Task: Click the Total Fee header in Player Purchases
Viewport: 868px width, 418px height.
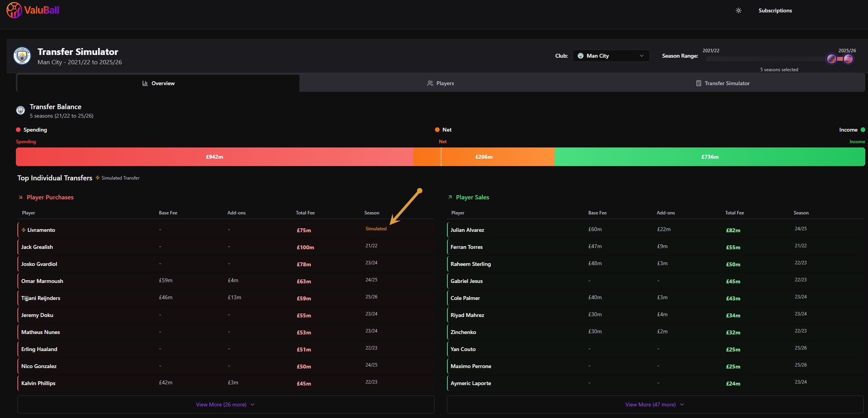Action: pos(305,213)
